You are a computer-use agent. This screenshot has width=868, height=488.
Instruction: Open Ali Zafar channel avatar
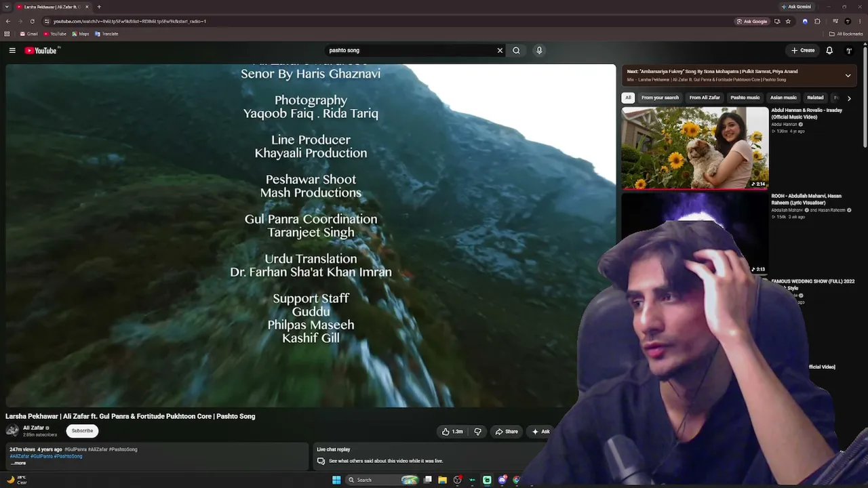[12, 430]
